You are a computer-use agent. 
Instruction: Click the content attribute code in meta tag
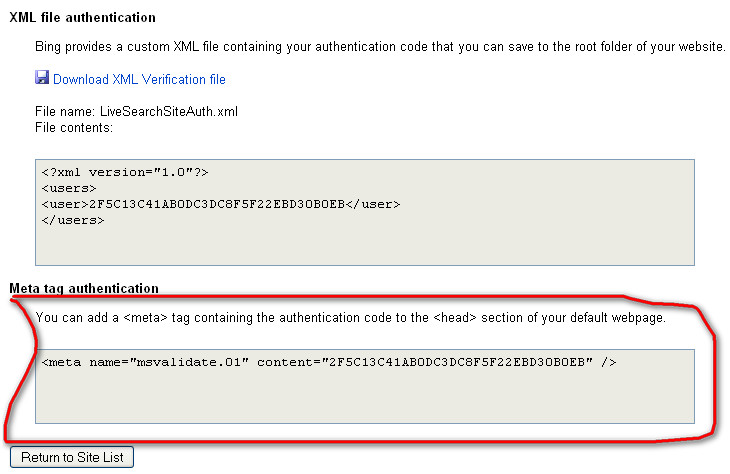coord(461,361)
